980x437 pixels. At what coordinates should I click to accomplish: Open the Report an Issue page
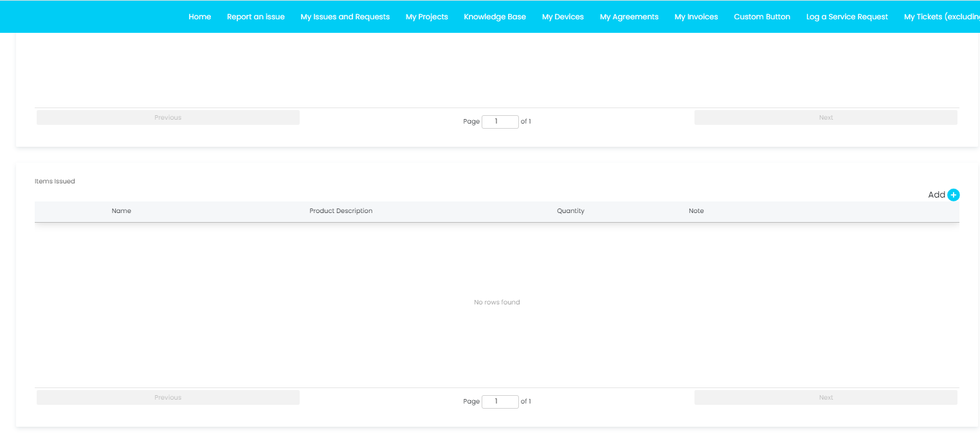(255, 17)
